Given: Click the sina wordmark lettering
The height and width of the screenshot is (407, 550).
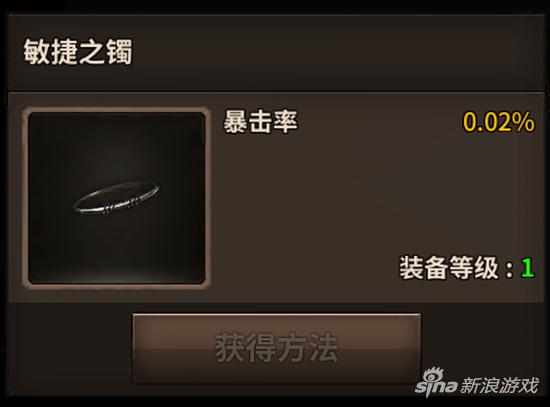Looking at the screenshot, I should 437,387.
